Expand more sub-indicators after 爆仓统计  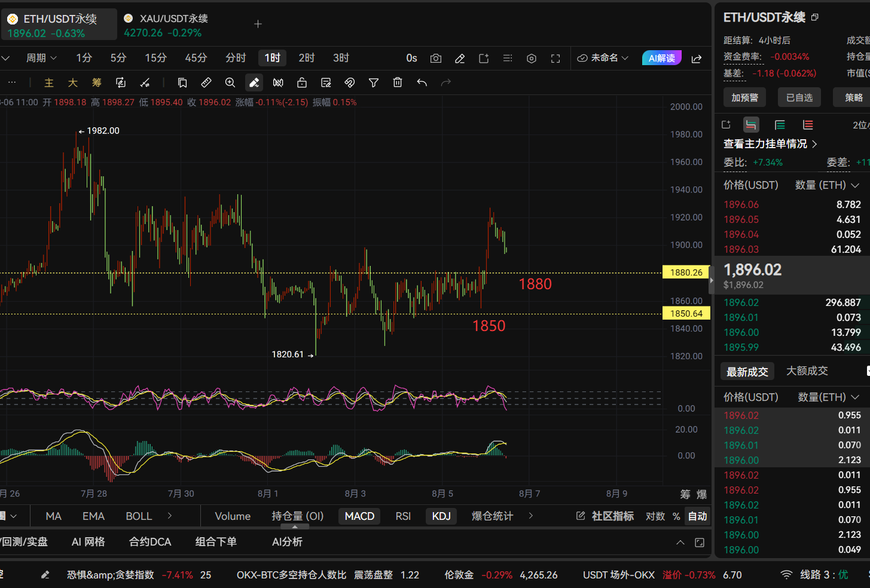coord(530,516)
